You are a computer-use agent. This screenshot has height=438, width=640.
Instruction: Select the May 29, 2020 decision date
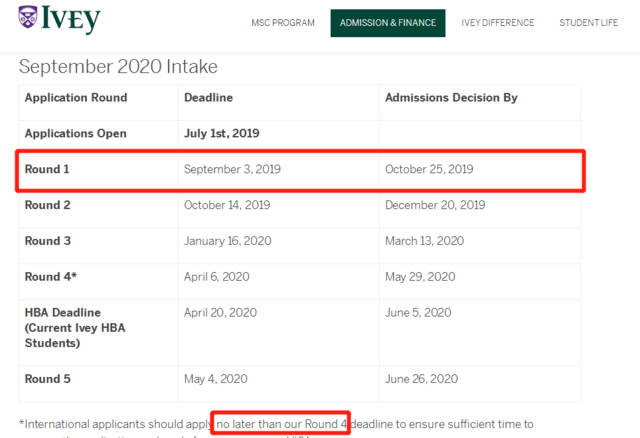[x=420, y=277]
